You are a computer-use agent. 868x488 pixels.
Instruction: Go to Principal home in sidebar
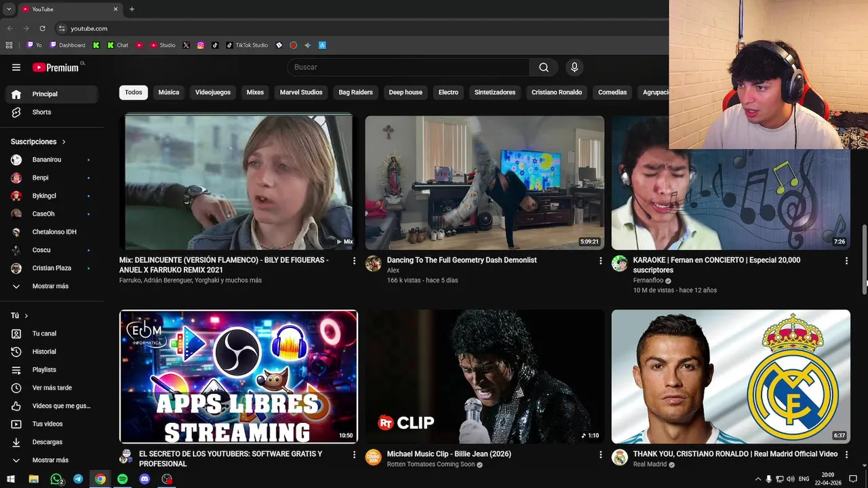(x=52, y=94)
